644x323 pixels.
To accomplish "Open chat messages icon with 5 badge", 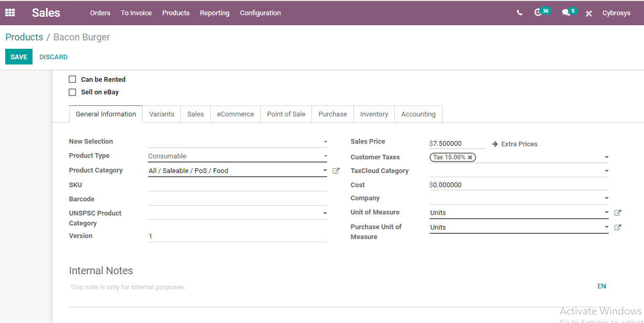I will coord(566,13).
